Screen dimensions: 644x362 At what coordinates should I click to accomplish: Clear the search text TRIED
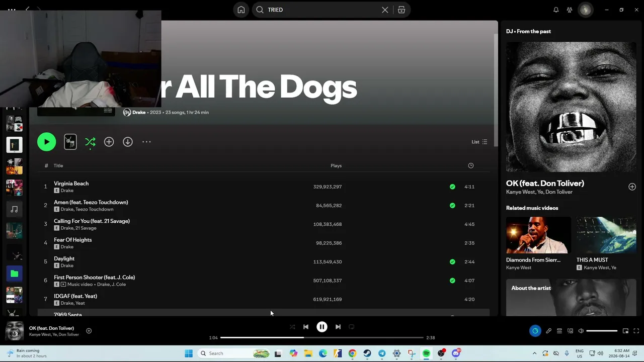(x=385, y=10)
